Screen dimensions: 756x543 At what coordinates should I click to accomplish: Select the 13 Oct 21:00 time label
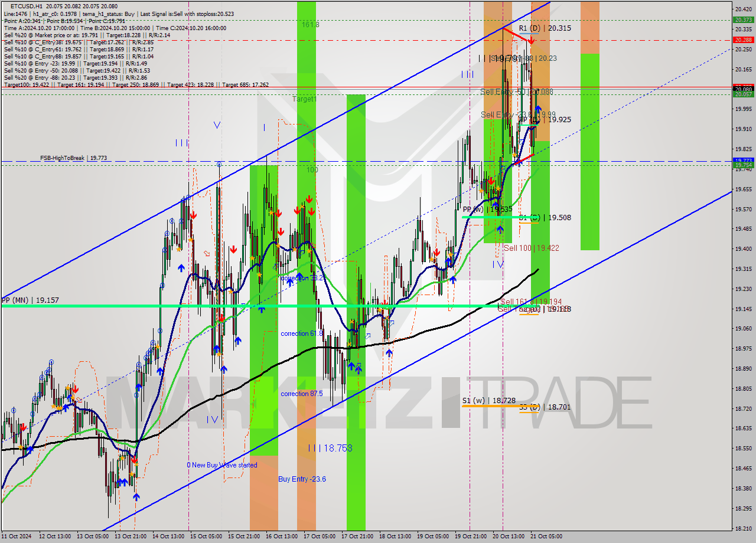click(x=132, y=537)
